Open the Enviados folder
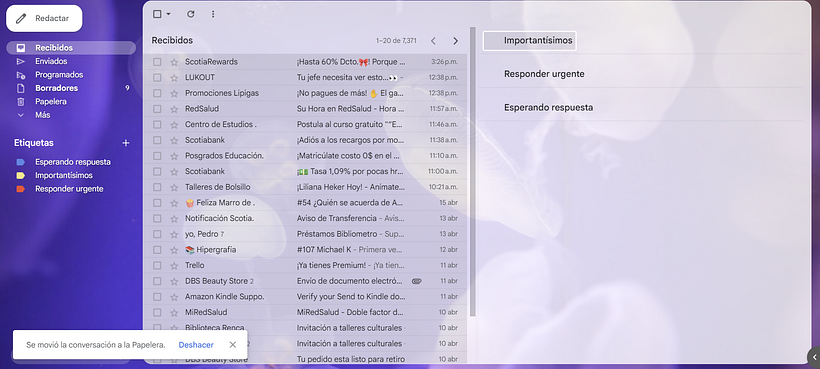Screen dimensions: 820x369 pos(51,61)
